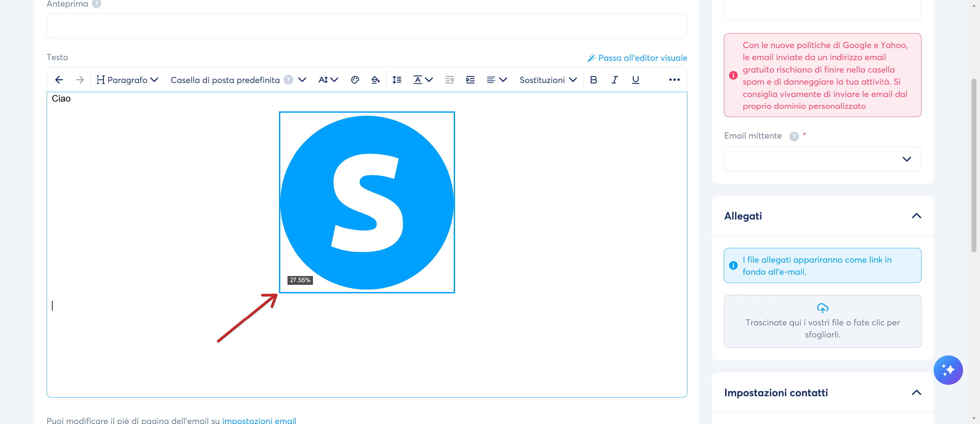Open the AI assistant sparkle button

[948, 370]
